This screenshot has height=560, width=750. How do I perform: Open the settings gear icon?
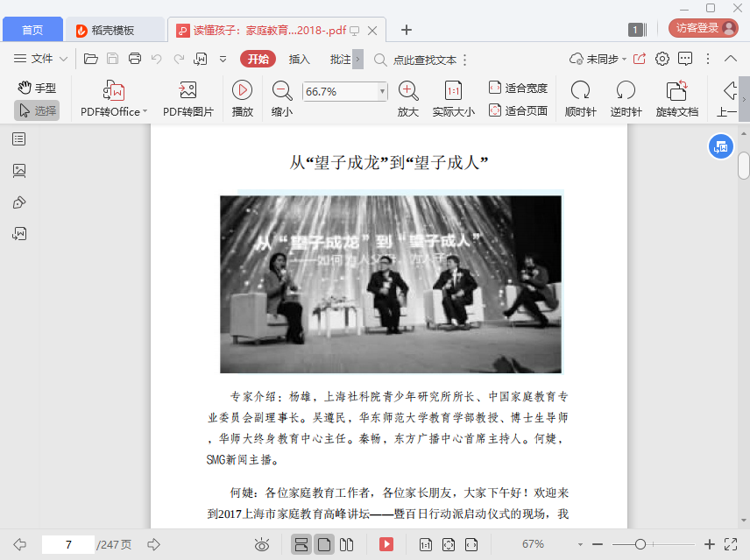click(x=662, y=59)
